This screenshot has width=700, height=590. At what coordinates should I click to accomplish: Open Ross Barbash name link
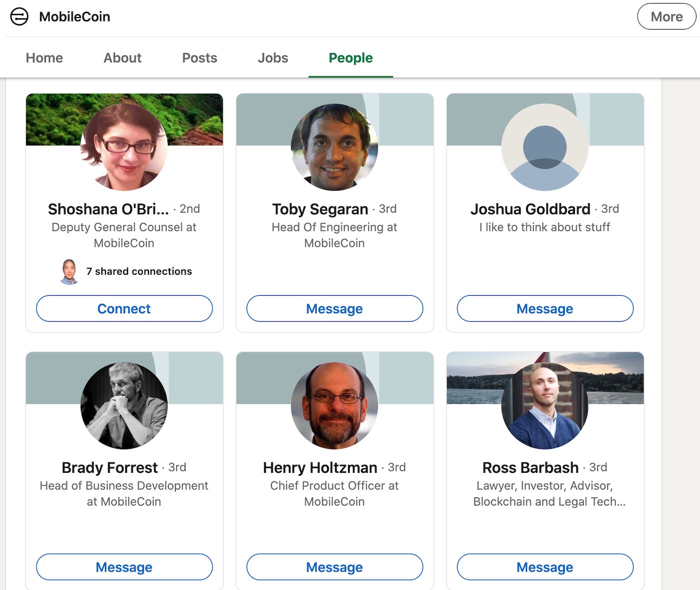click(530, 467)
